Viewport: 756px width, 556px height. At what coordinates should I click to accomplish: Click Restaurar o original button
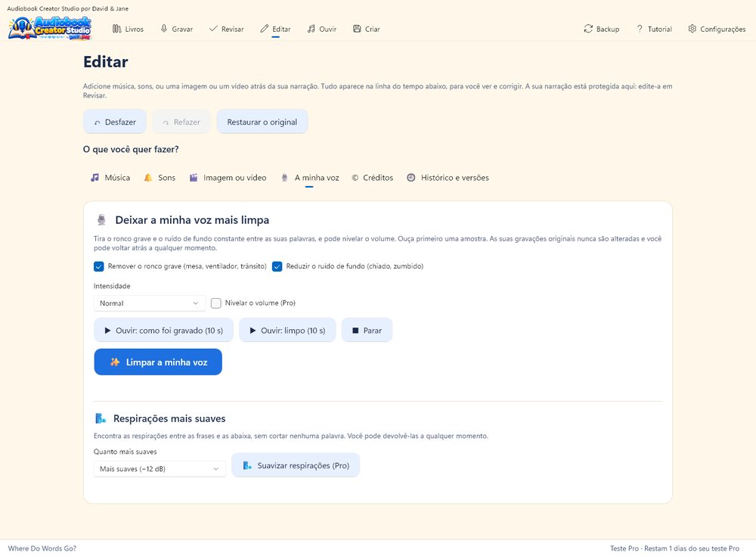[262, 122]
